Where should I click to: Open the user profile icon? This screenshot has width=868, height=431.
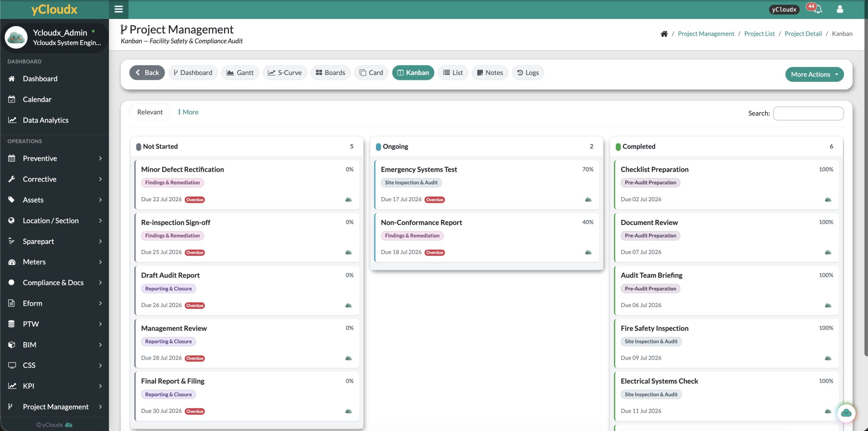[840, 9]
